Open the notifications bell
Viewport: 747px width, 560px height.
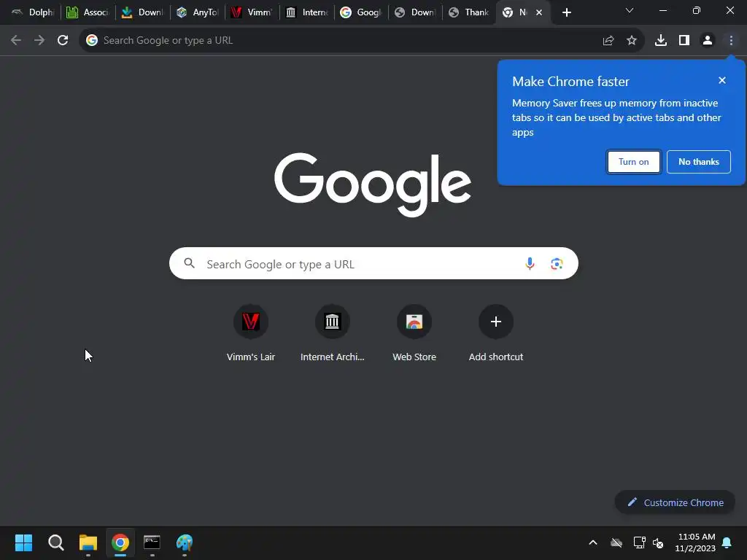pos(727,542)
